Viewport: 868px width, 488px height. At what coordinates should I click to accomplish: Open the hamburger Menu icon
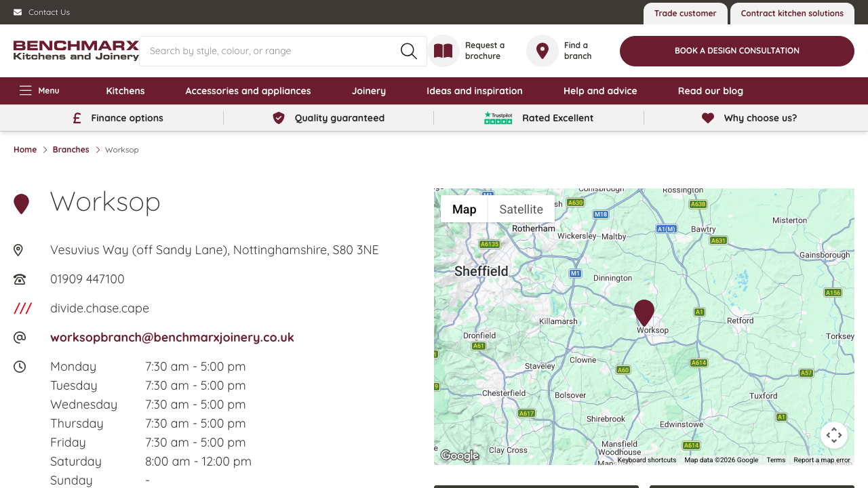point(25,90)
